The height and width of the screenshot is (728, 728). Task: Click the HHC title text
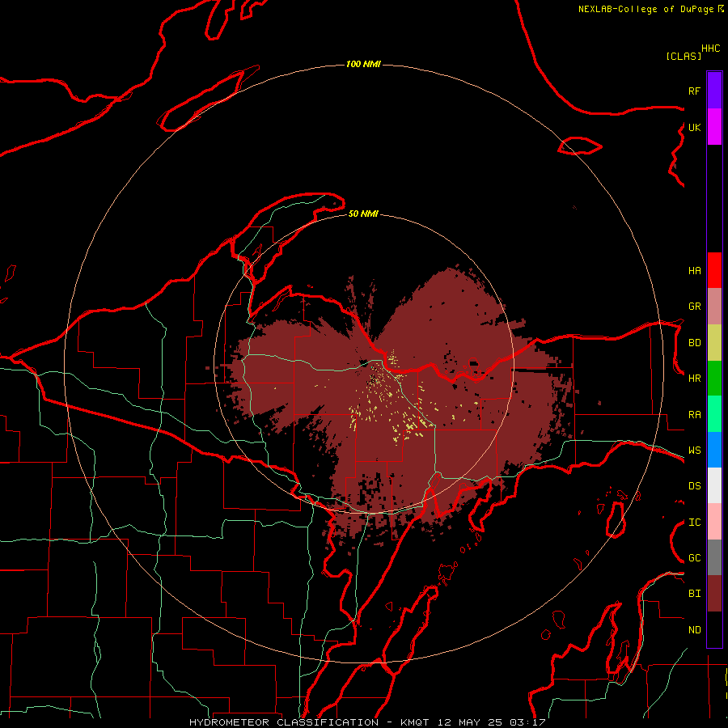[x=711, y=49]
